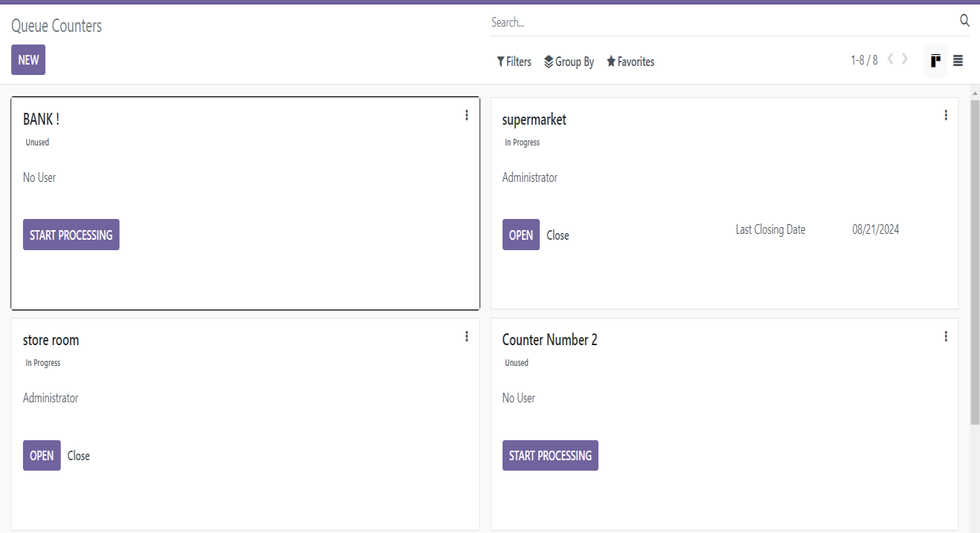Start processing Counter Number 2

(550, 456)
